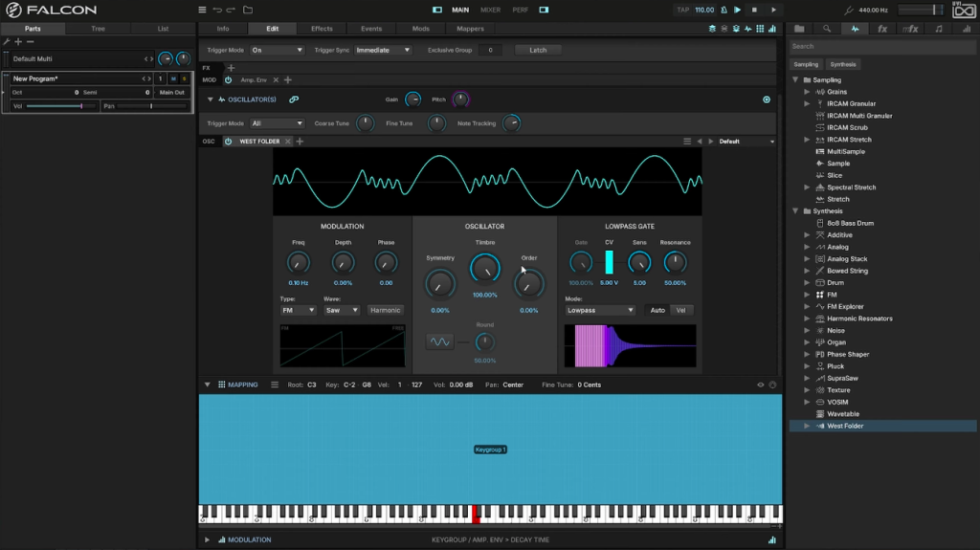Click the sine waveform shape button
This screenshot has height=550, width=980.
coord(439,341)
